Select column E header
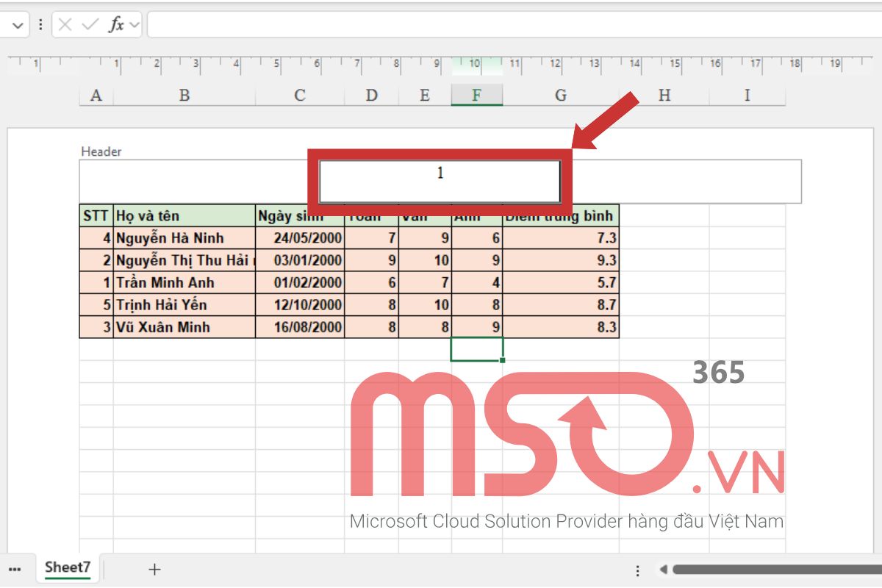882x588 pixels. 425,95
